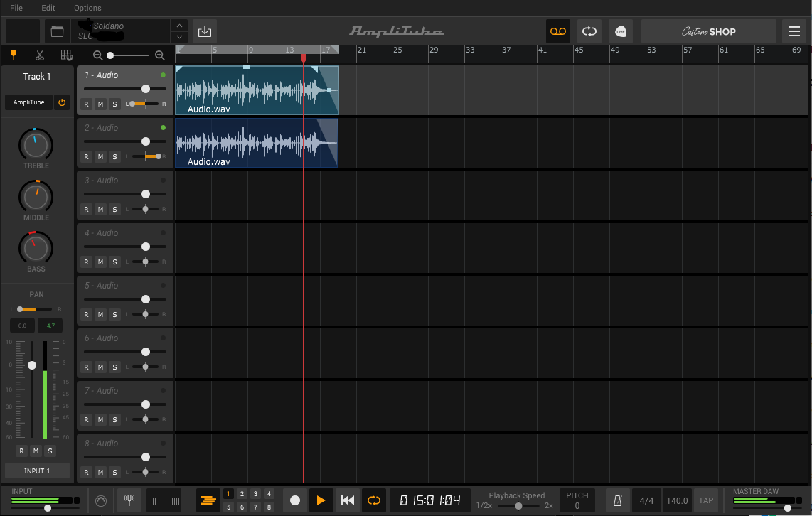
Task: Mute track 2 - Audio
Action: (x=100, y=157)
